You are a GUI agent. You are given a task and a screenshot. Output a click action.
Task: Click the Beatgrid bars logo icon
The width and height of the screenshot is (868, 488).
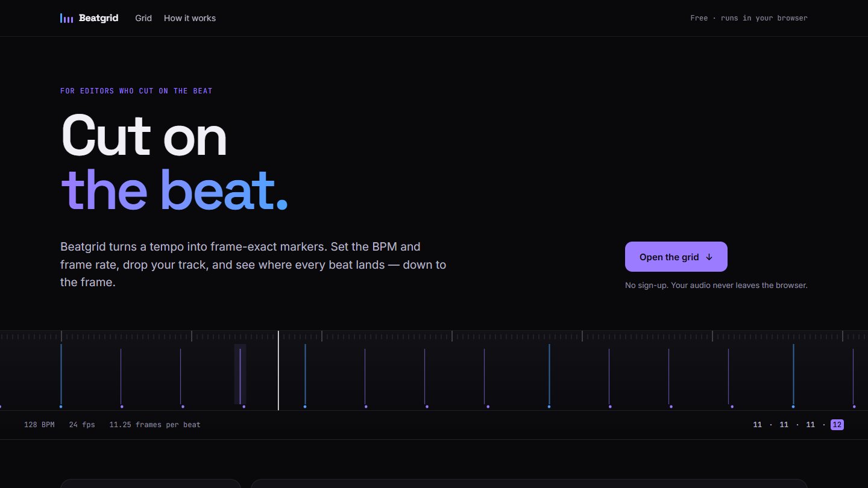tap(66, 18)
